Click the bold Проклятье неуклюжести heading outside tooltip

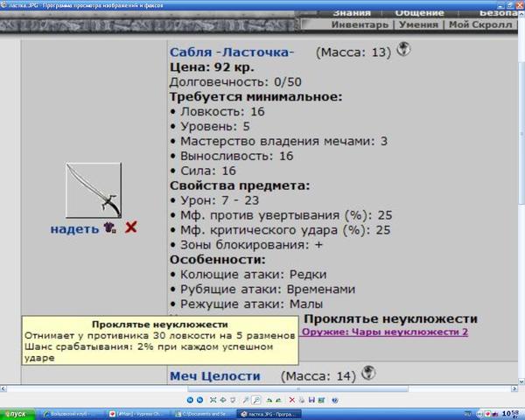390,318
